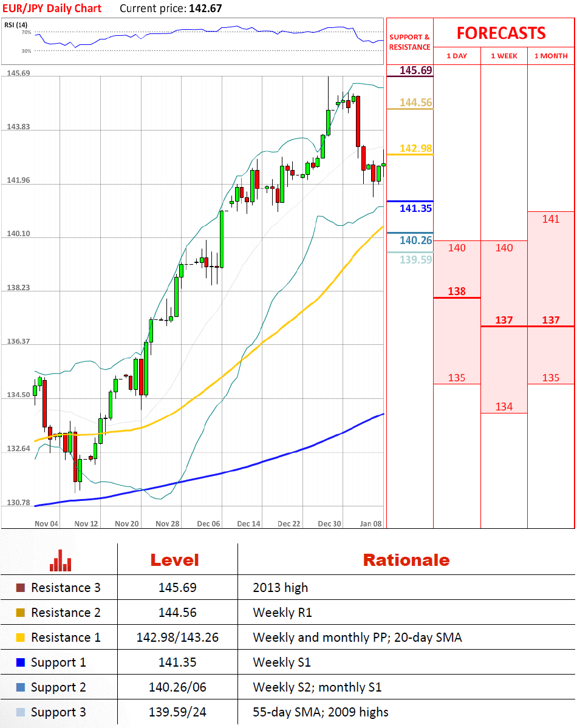This screenshot has height=728, width=577.
Task: Click the 141.35 support level label
Action: point(416,208)
